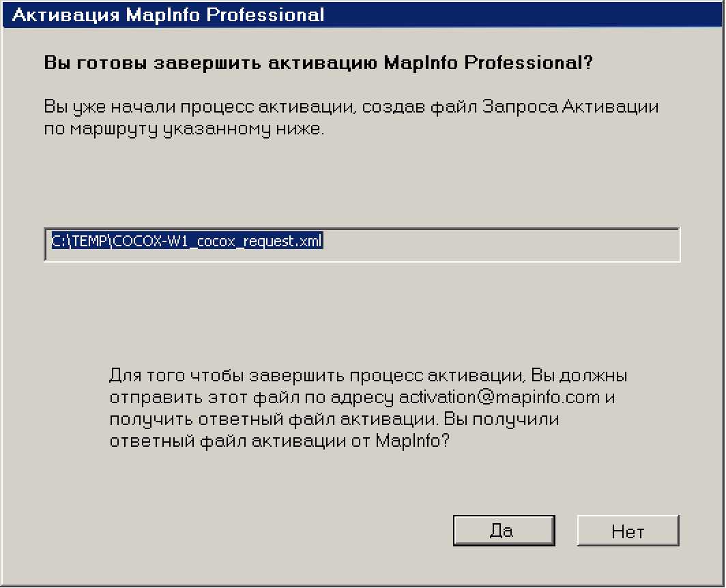Click the activation@mapinfo.com email address
The height and width of the screenshot is (588, 726).
(499, 397)
